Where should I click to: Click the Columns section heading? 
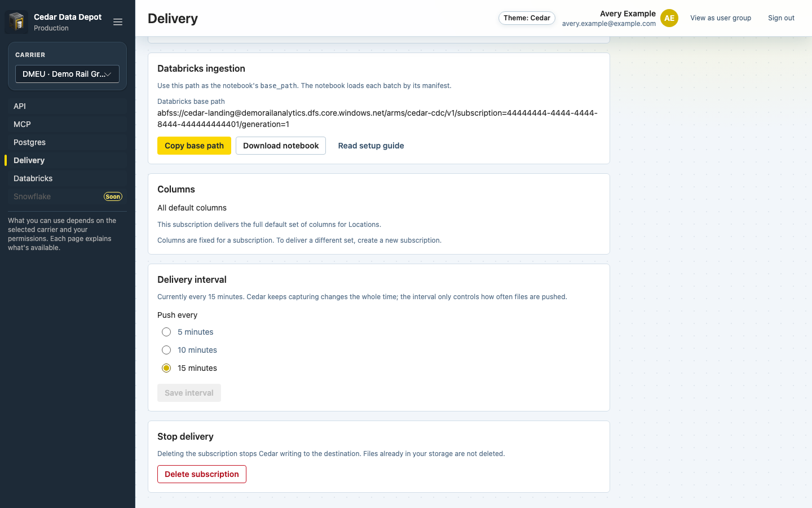(x=176, y=189)
